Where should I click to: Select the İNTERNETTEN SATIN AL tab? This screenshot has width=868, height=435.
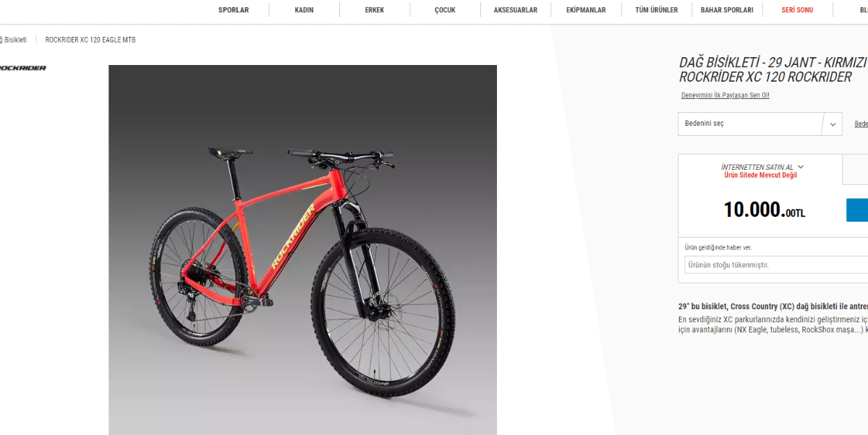pyautogui.click(x=760, y=171)
